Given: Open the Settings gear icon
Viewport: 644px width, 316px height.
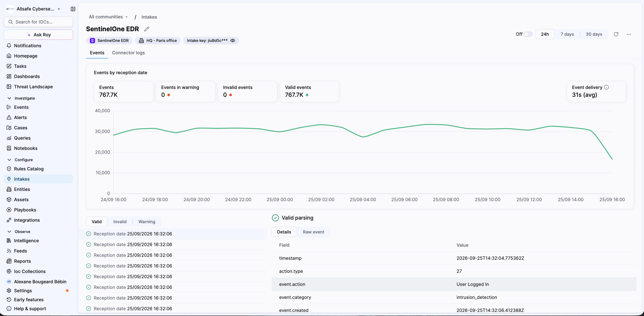Looking at the screenshot, I should coord(9,291).
